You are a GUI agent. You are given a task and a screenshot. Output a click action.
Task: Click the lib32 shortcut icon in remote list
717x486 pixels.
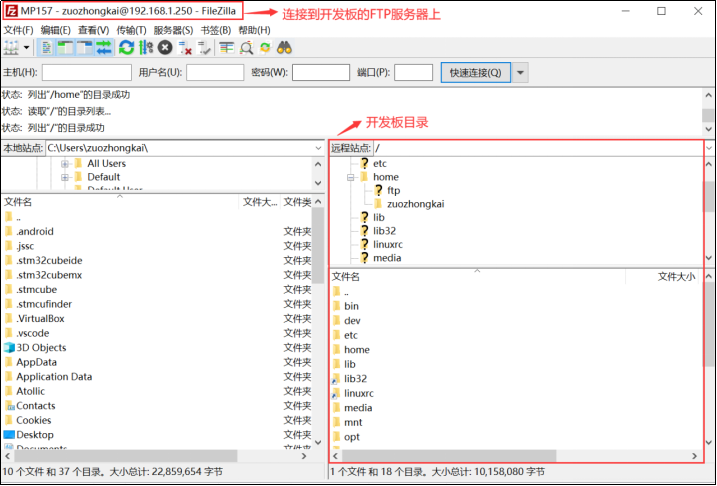[336, 379]
